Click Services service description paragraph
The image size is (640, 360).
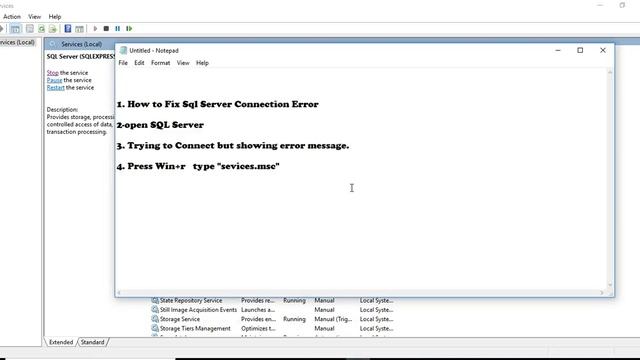(x=80, y=124)
